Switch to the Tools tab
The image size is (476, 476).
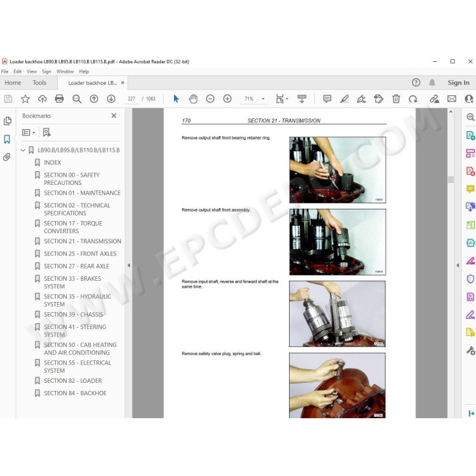(39, 82)
